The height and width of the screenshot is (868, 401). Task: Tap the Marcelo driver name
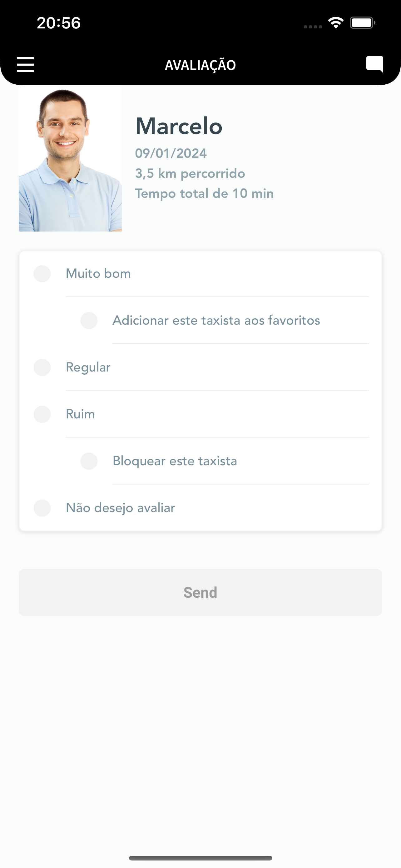(x=179, y=126)
